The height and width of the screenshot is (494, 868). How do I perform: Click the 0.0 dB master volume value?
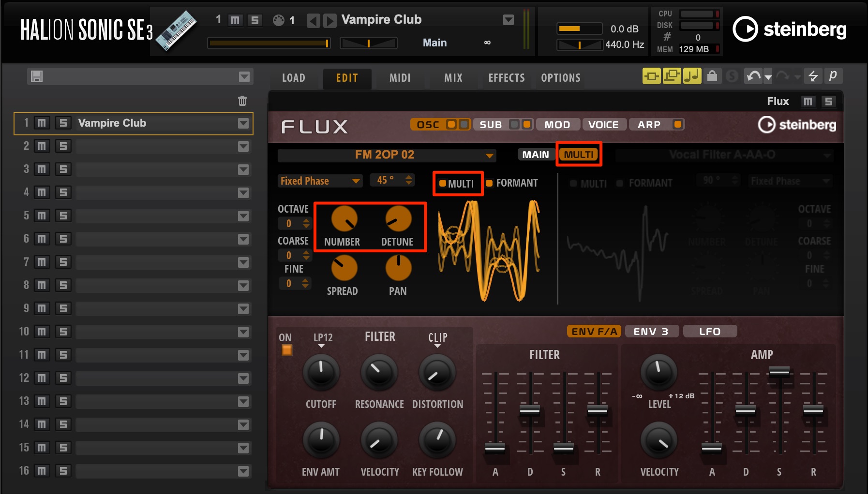(x=625, y=29)
